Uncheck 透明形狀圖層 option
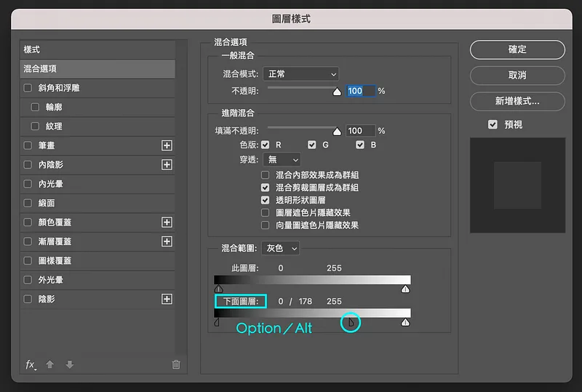582x392 pixels. (265, 200)
